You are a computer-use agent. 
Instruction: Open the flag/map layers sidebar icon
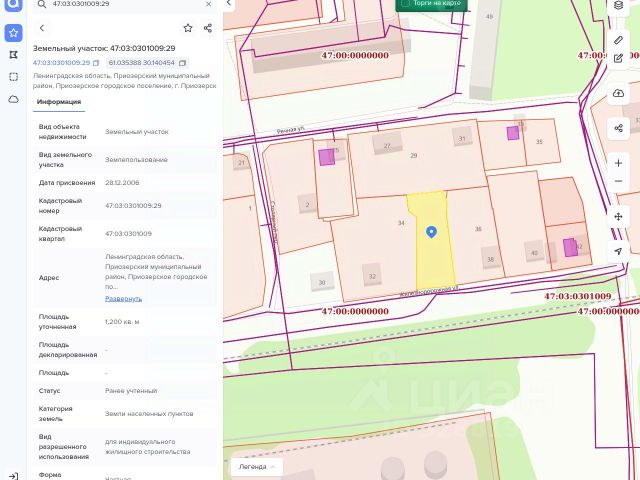13,55
